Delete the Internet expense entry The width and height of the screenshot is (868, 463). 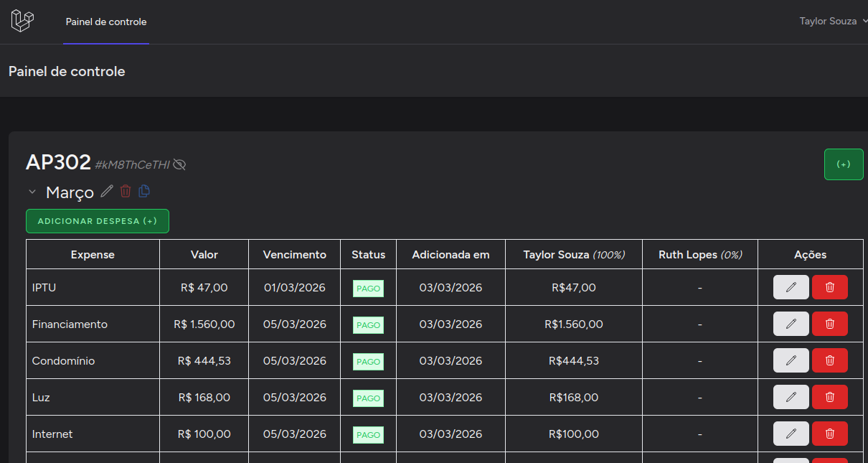coord(829,434)
